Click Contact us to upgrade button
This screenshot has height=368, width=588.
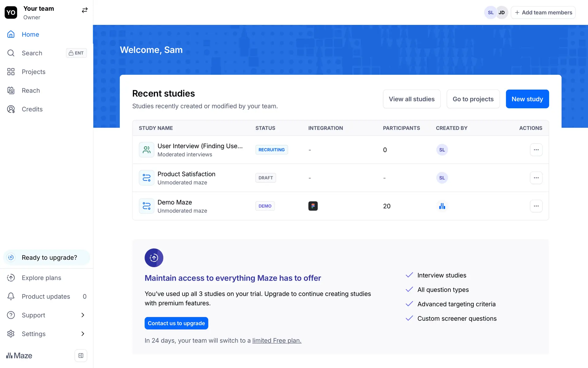pos(176,323)
